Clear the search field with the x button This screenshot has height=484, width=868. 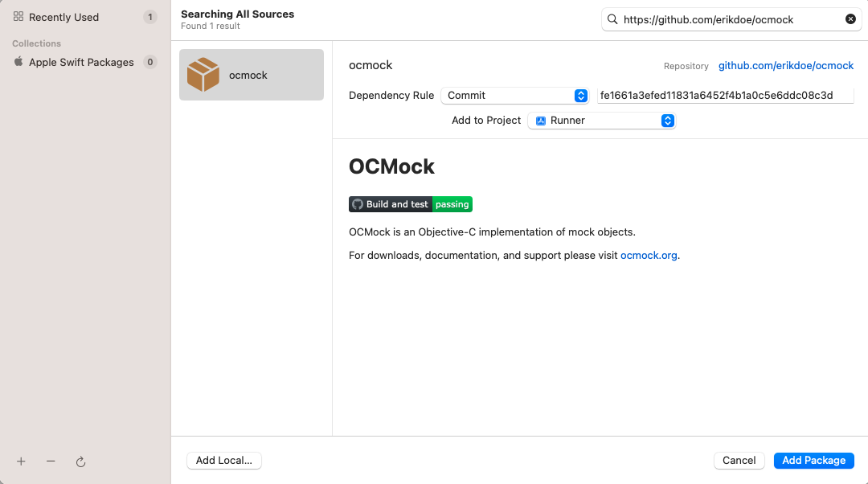(x=850, y=18)
